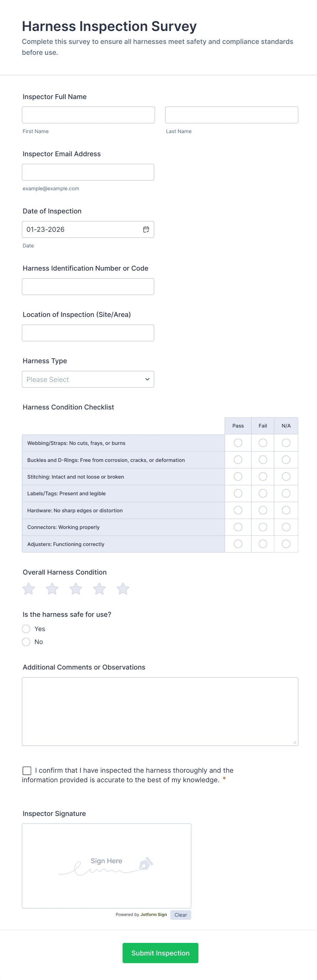Rate overall condition four stars
Screen dimensions: 317x980
click(x=100, y=589)
